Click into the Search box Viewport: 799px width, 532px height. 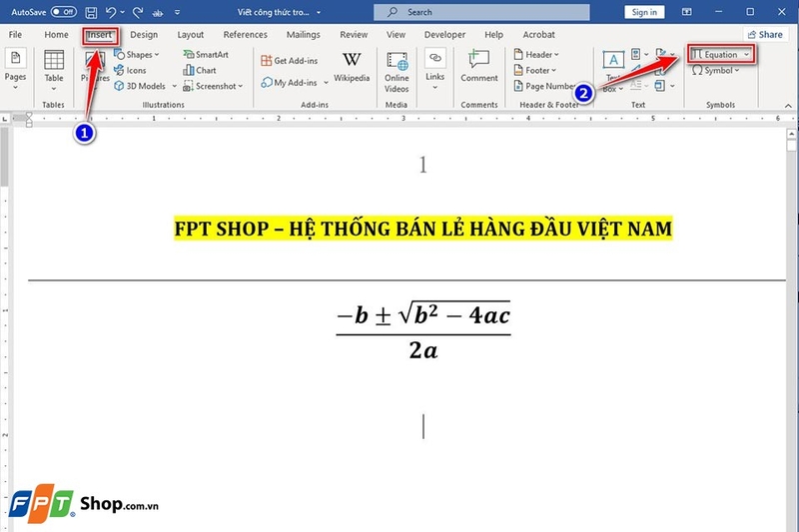(481, 12)
